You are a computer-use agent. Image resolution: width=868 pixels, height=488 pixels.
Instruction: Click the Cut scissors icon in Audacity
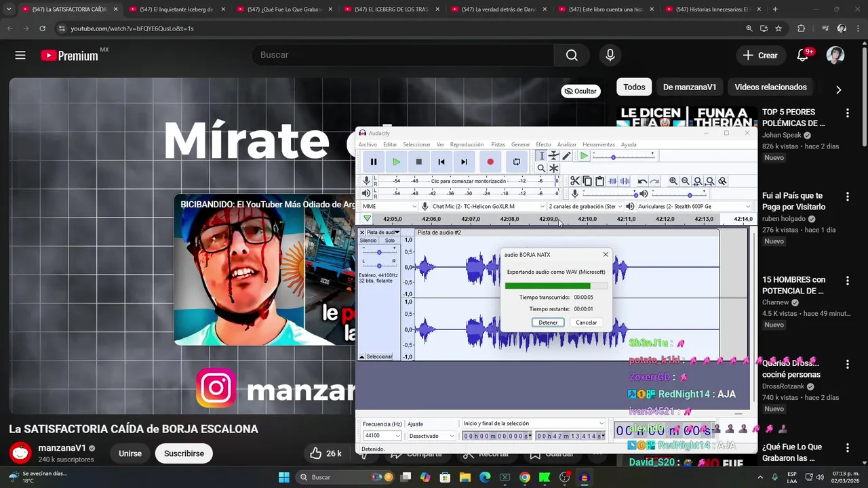pos(575,181)
